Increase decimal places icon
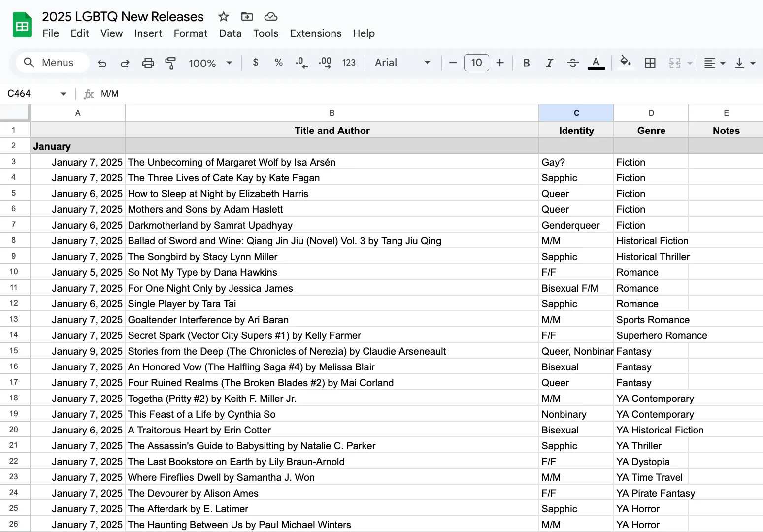Screen dimensions: 763x532 (x=325, y=63)
